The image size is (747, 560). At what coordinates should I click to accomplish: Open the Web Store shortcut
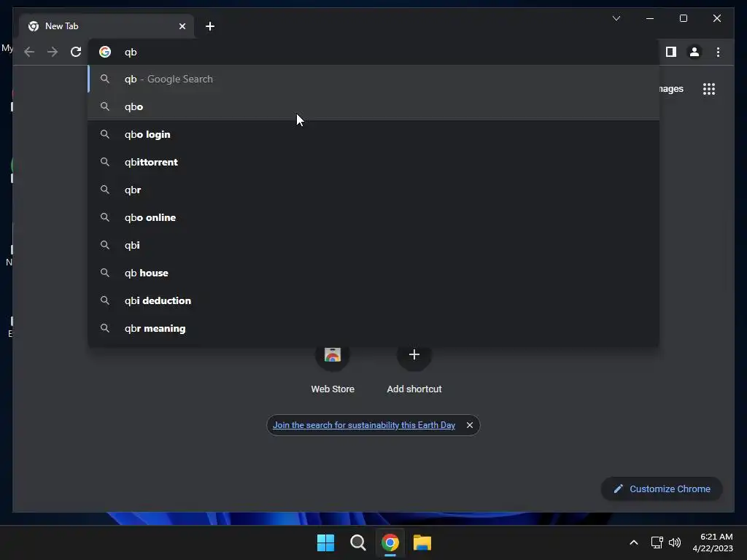click(333, 370)
